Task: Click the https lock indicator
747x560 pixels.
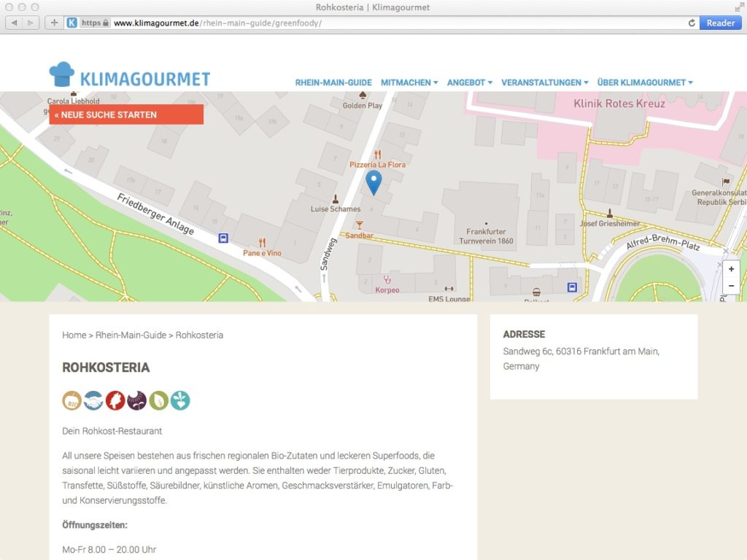Action: point(96,23)
